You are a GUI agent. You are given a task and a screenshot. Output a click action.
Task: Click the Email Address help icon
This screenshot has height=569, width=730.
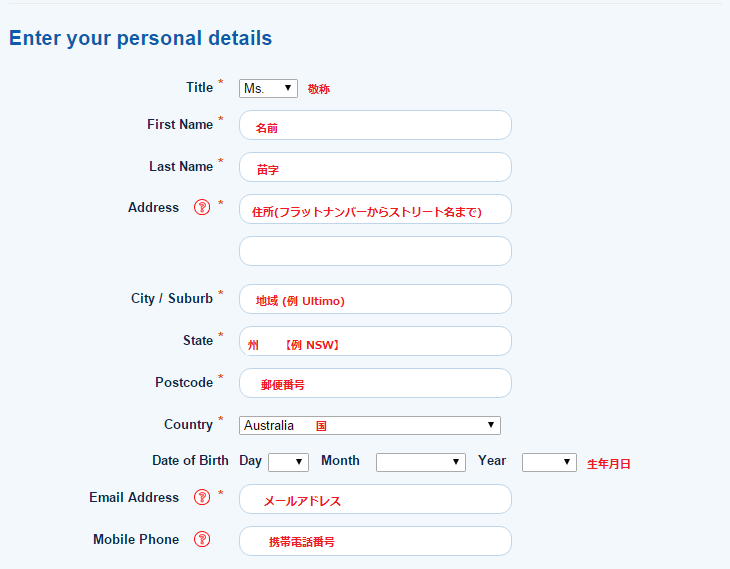pos(202,497)
